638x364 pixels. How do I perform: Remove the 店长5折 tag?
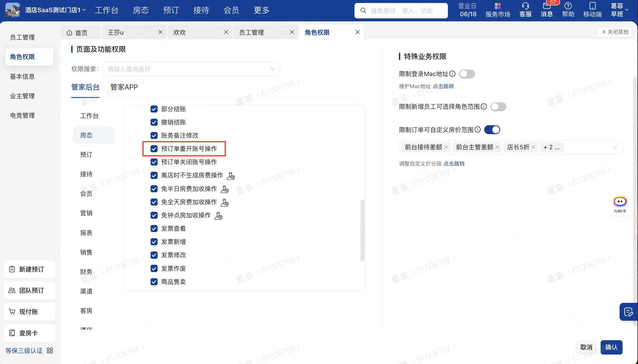pyautogui.click(x=533, y=147)
